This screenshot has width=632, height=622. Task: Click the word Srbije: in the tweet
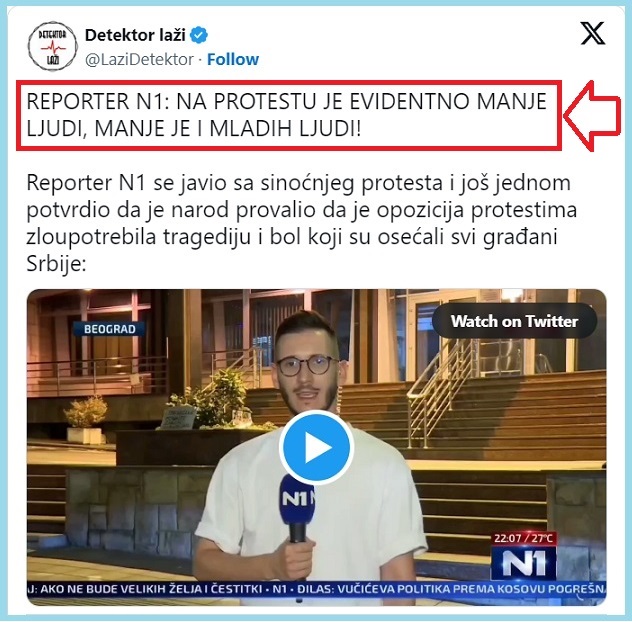point(56,264)
